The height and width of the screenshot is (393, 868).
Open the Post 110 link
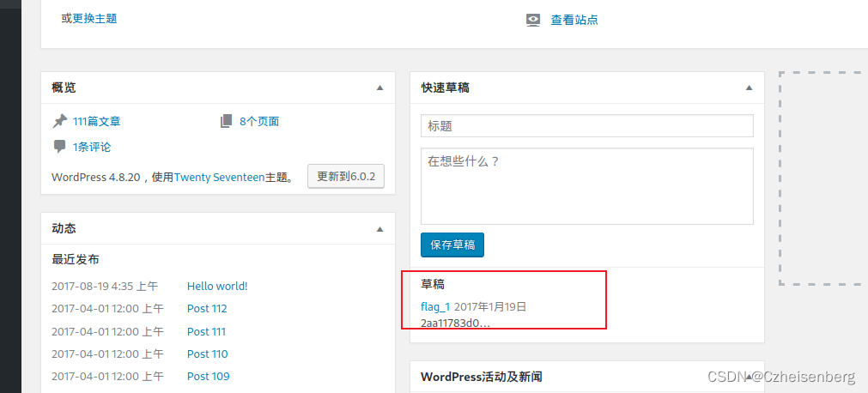click(x=208, y=354)
